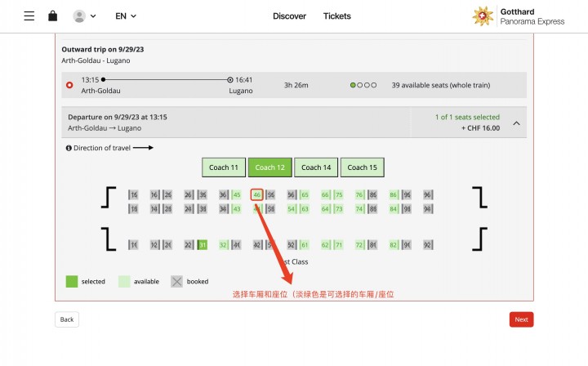Click the Back button
Viewport: 588px width, 366px height.
pyautogui.click(x=67, y=319)
